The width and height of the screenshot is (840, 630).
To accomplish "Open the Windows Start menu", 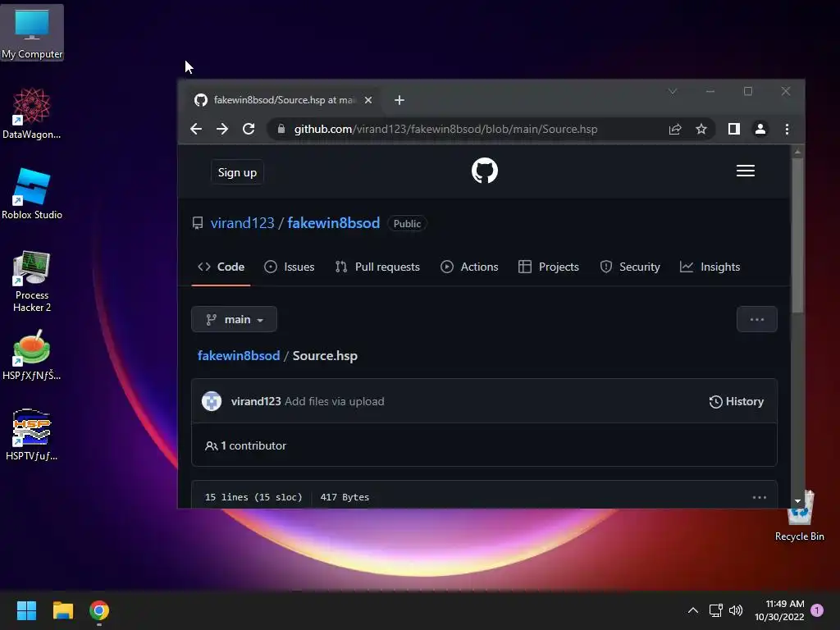I will 26,610.
